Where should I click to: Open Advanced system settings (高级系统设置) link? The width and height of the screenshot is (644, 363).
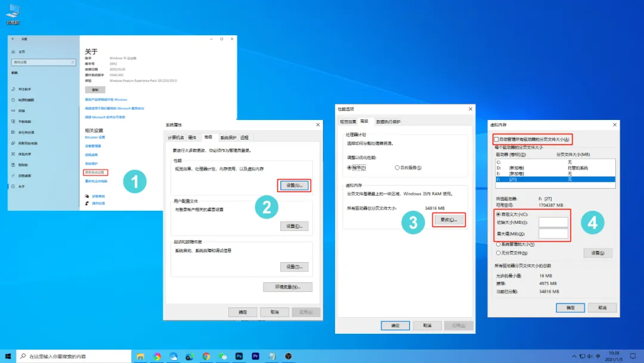pos(95,173)
